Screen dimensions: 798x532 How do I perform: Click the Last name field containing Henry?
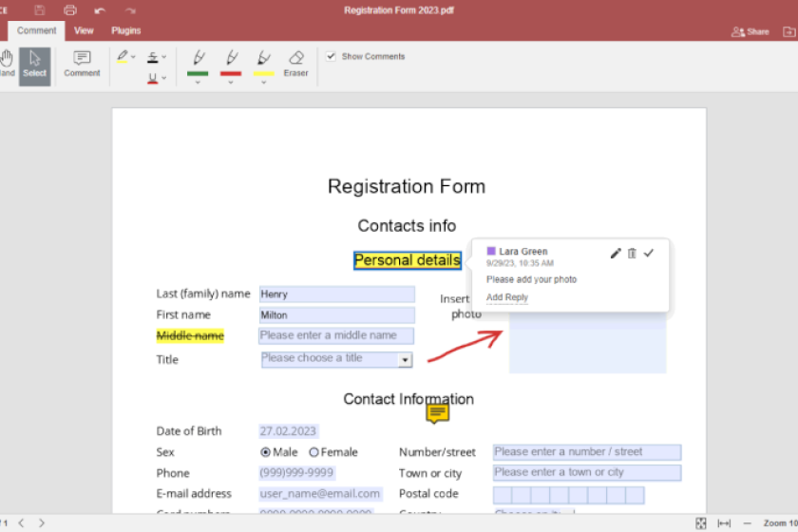(x=337, y=294)
